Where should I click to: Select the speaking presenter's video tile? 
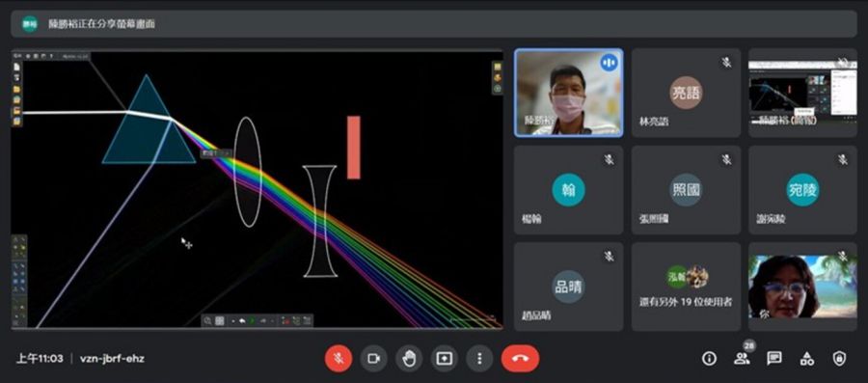point(568,93)
